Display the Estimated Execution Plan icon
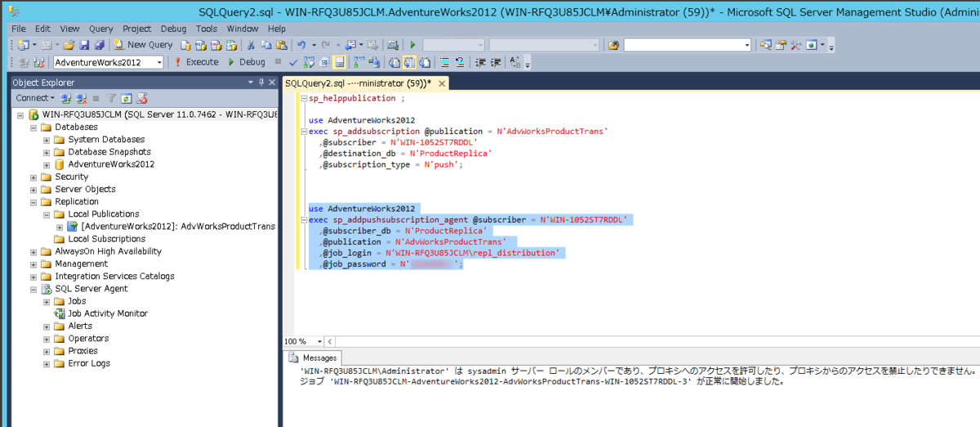Screen dimensions: 980x427 (308, 62)
